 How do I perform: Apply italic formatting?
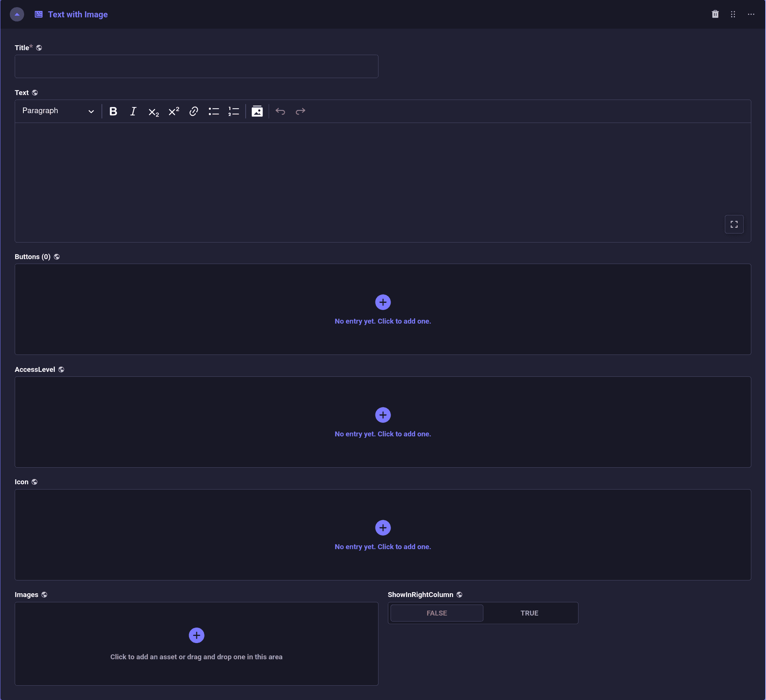tap(133, 111)
